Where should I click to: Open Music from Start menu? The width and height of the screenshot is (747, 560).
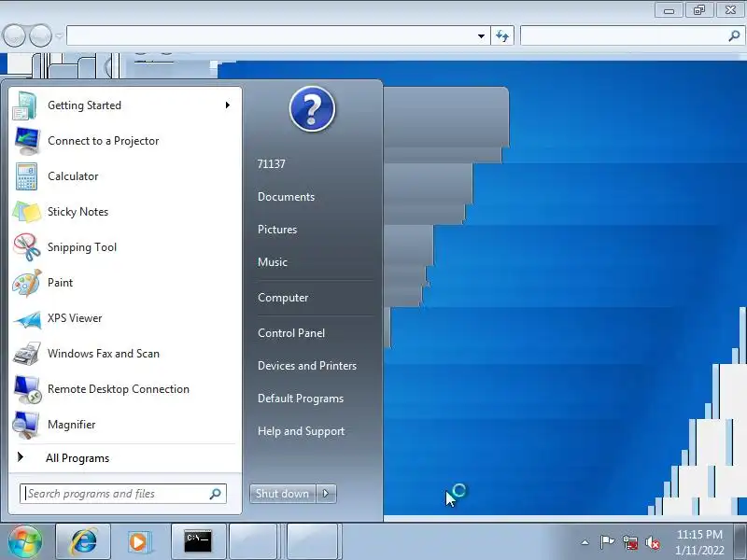pyautogui.click(x=273, y=262)
